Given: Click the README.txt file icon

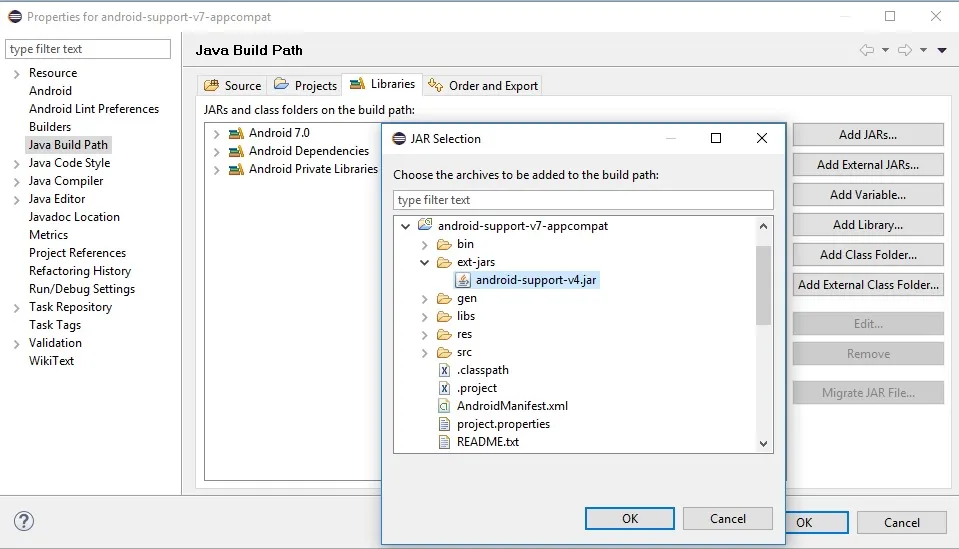Looking at the screenshot, I should (x=445, y=442).
